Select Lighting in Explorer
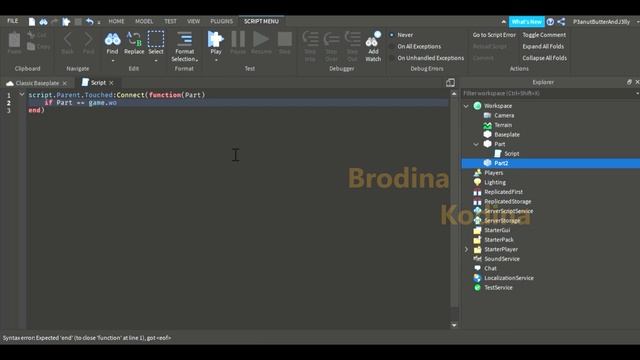640x360 pixels. (495, 182)
